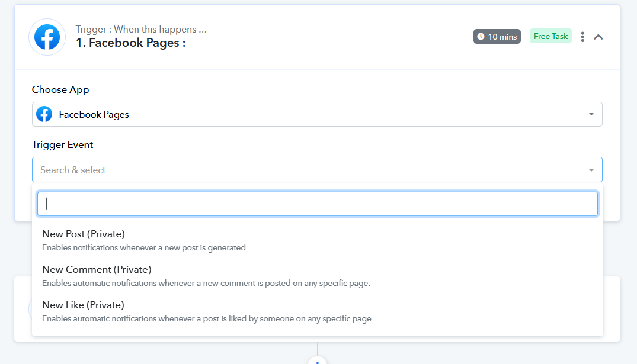
Task: Open the three-dot options menu
Action: click(582, 37)
